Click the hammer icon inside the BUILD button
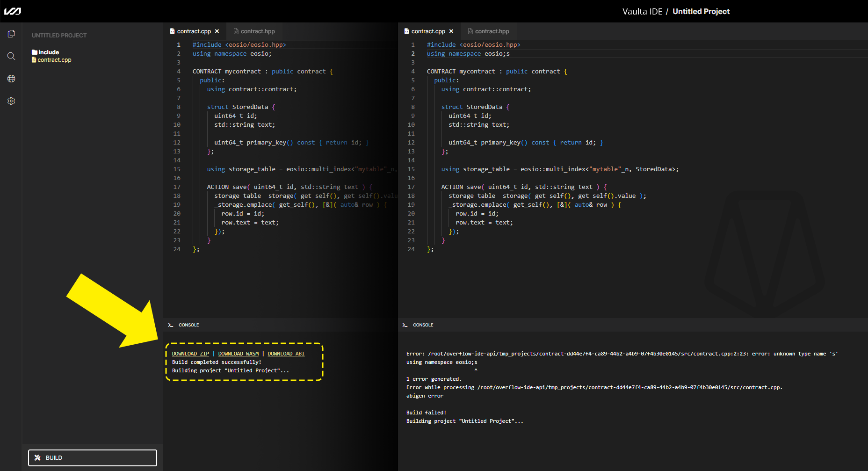 click(x=37, y=457)
